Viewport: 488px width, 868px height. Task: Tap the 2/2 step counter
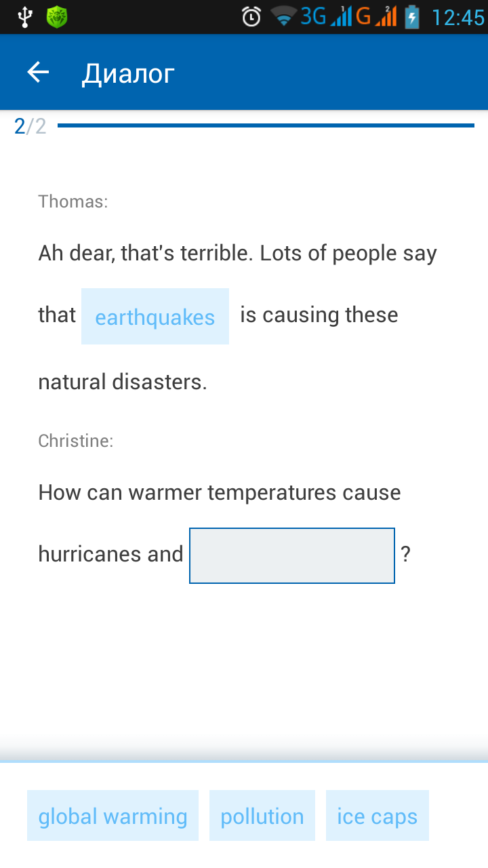(30, 126)
